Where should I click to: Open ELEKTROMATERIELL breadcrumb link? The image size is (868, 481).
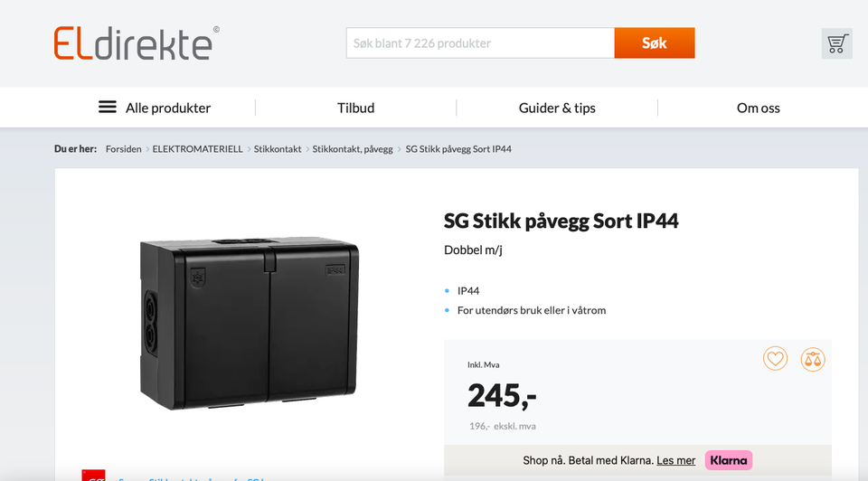point(198,149)
